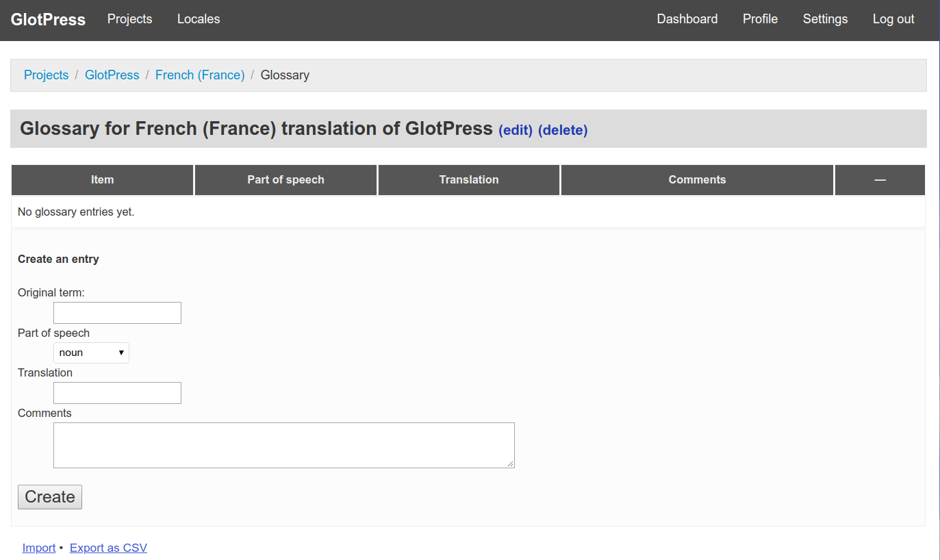Click into the Translation text field

(x=117, y=393)
